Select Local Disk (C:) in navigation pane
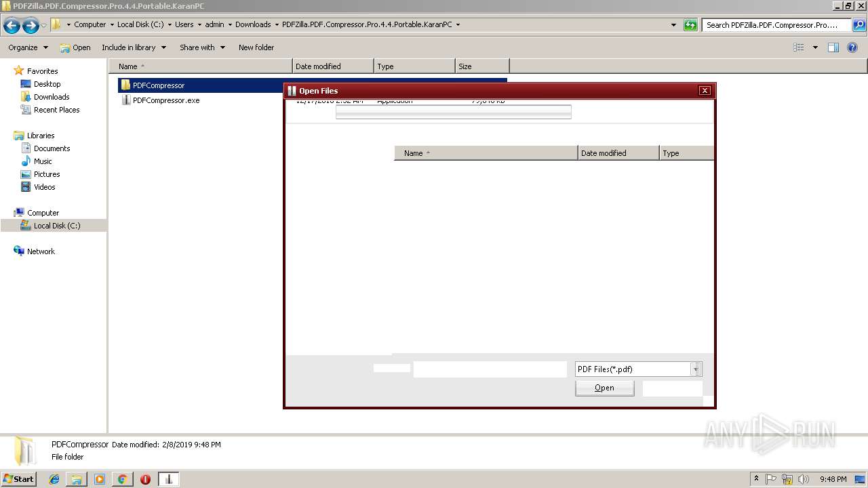 click(57, 226)
